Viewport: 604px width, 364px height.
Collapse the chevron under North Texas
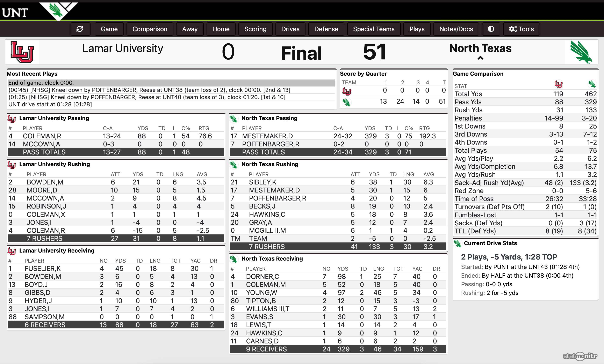click(x=480, y=58)
